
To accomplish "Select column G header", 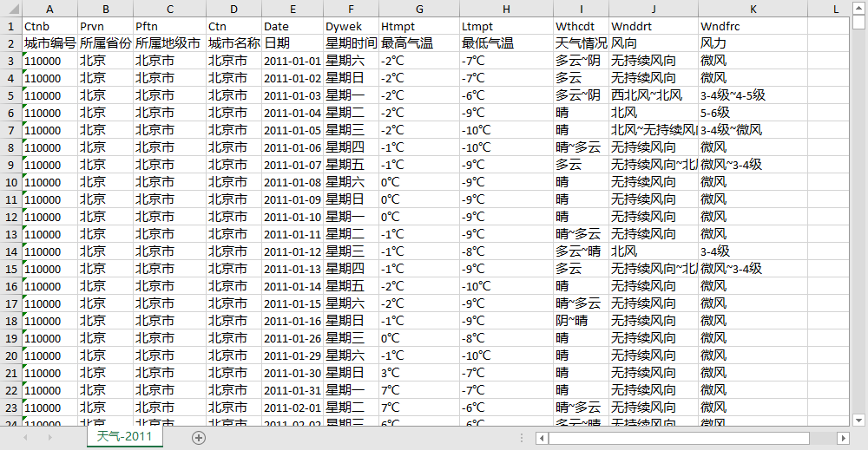I will point(419,10).
